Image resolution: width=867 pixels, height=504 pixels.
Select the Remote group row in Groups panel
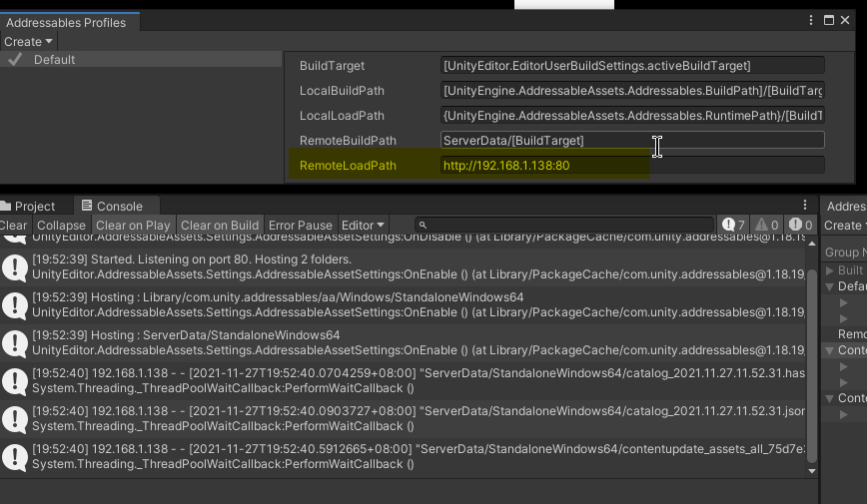click(844, 333)
